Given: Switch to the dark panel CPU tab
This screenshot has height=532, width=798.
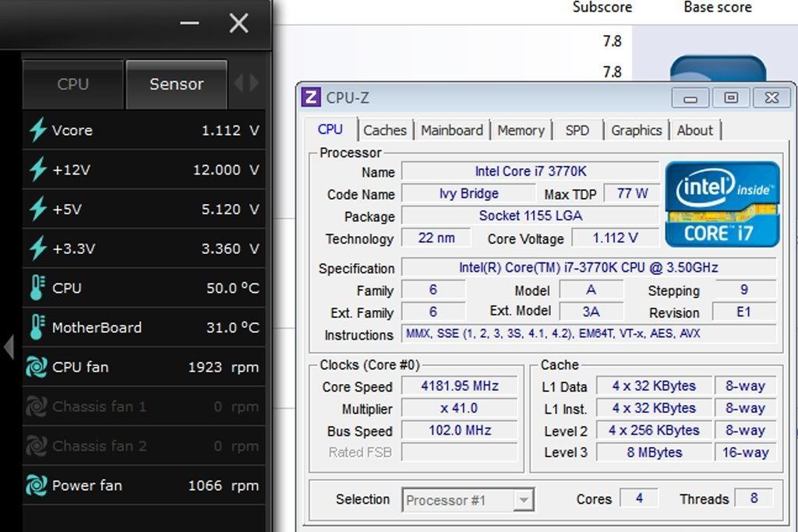Looking at the screenshot, I should pos(72,84).
